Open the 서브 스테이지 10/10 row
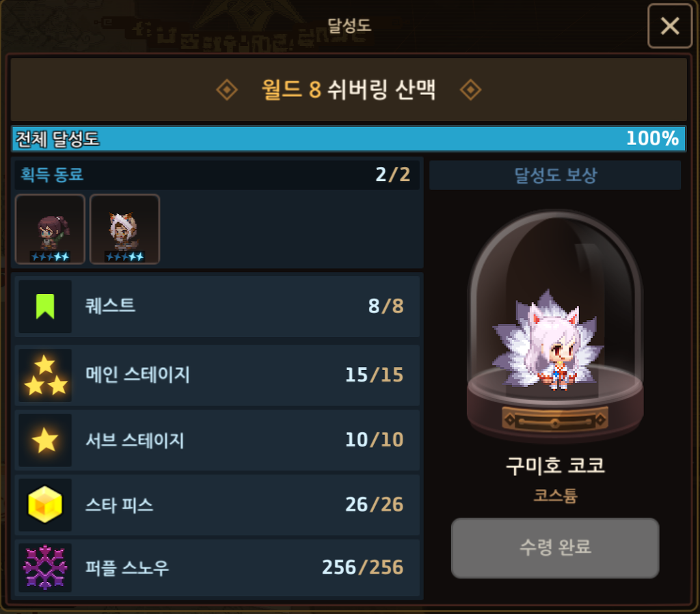This screenshot has height=614, width=700. [217, 440]
